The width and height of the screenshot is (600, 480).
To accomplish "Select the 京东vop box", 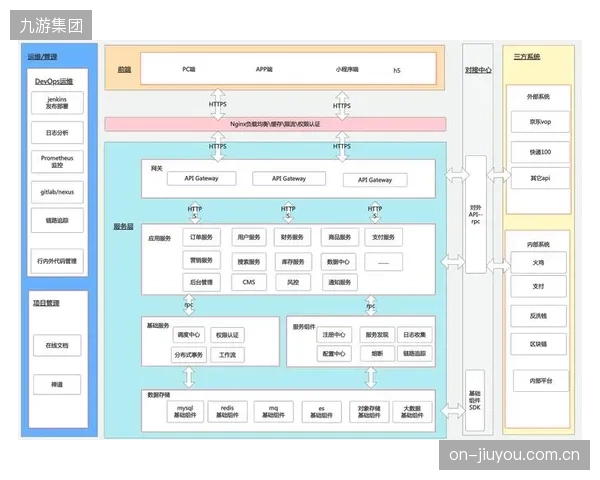I will 540,122.
